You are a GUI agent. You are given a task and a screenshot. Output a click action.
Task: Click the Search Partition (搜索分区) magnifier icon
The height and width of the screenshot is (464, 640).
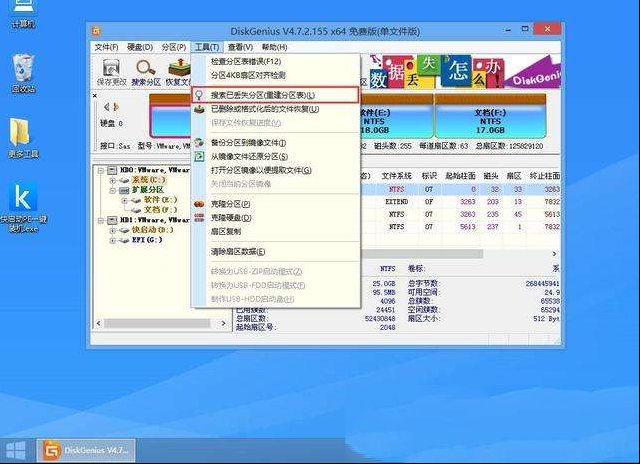coord(146,68)
